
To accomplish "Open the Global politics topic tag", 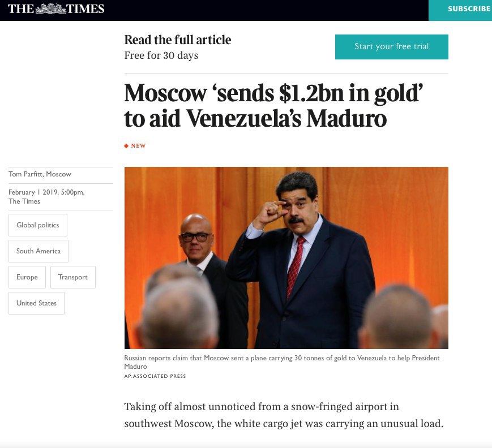I will (x=38, y=225).
